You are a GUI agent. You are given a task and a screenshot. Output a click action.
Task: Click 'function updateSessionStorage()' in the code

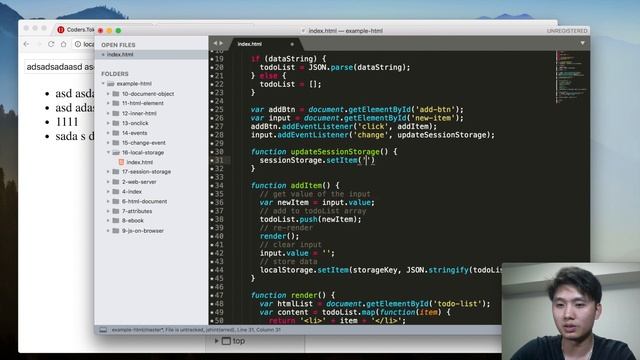(x=320, y=151)
